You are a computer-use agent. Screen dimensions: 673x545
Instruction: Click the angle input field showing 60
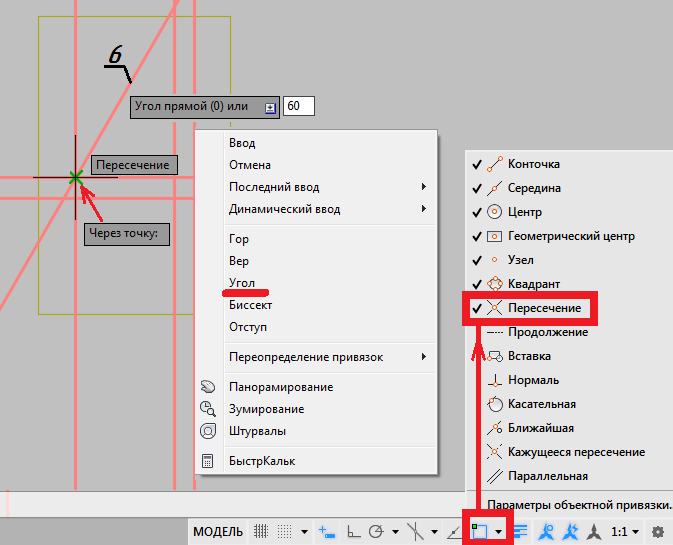[298, 106]
